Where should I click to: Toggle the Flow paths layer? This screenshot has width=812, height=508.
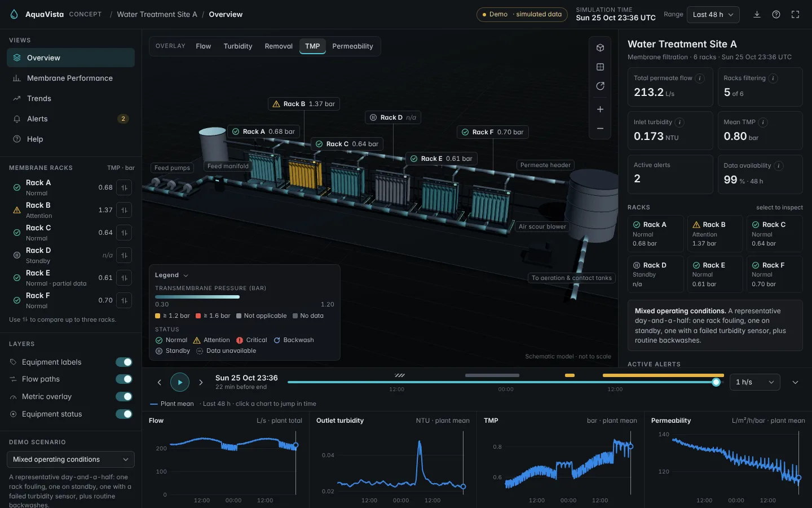tap(124, 379)
